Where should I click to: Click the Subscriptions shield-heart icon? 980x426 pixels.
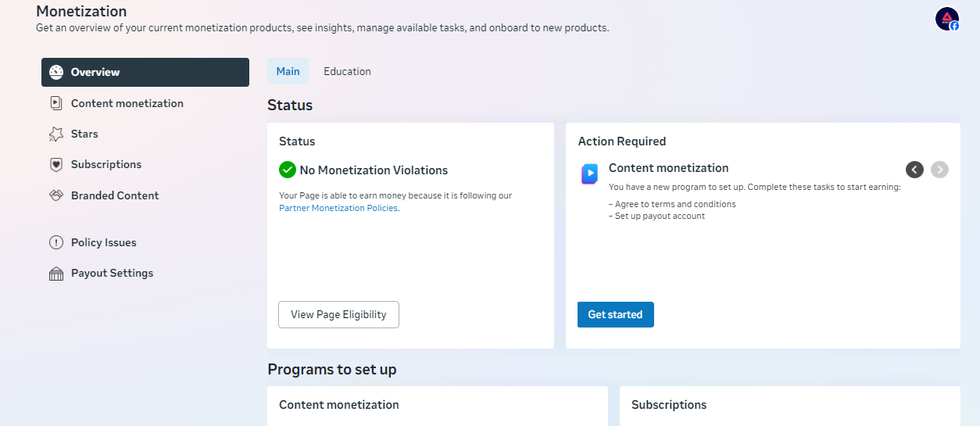pos(56,165)
